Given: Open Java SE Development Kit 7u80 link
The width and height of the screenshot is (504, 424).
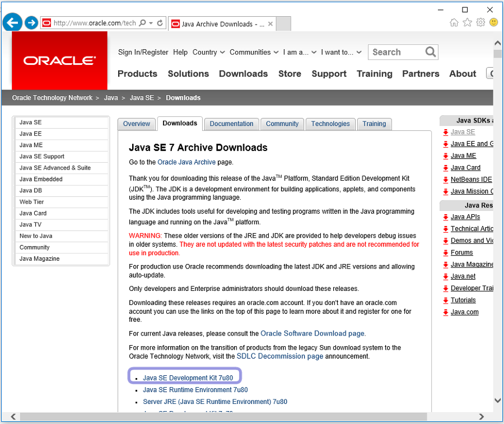Looking at the screenshot, I should coord(188,378).
